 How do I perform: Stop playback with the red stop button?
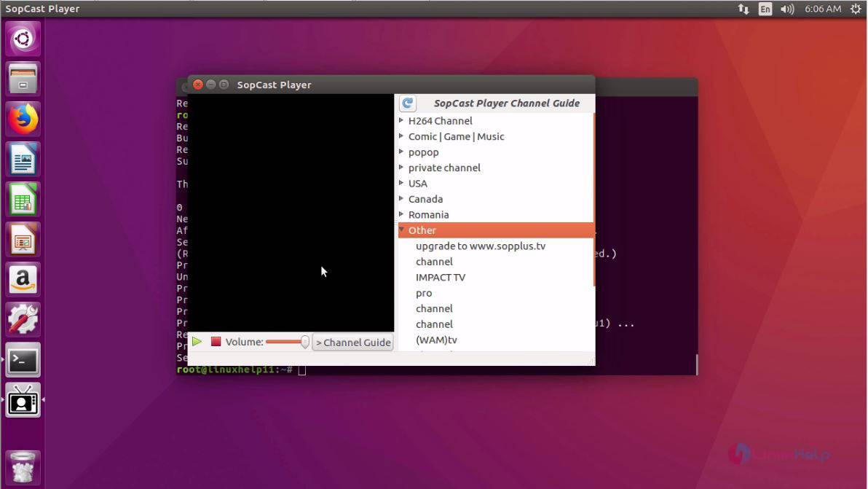pos(216,342)
